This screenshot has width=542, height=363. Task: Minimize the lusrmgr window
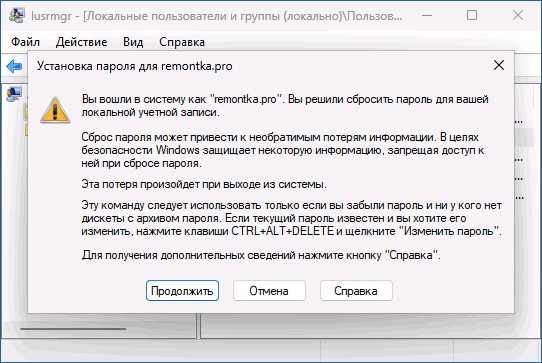point(427,16)
